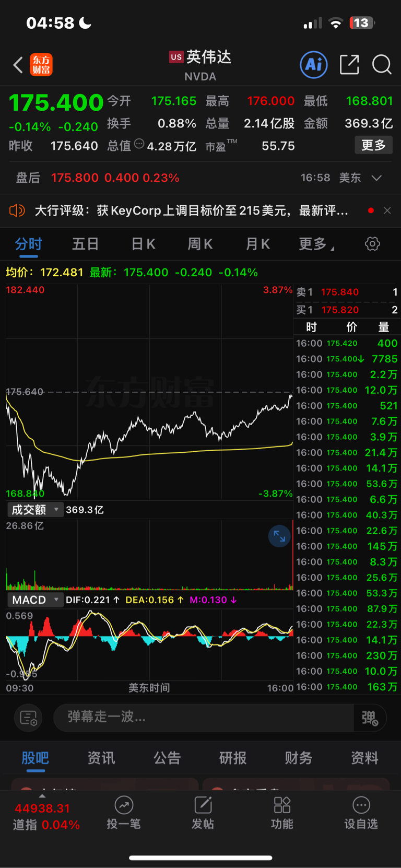This screenshot has width=401, height=868.
Task: Open the 成交额 indicator dropdown
Action: [x=35, y=510]
